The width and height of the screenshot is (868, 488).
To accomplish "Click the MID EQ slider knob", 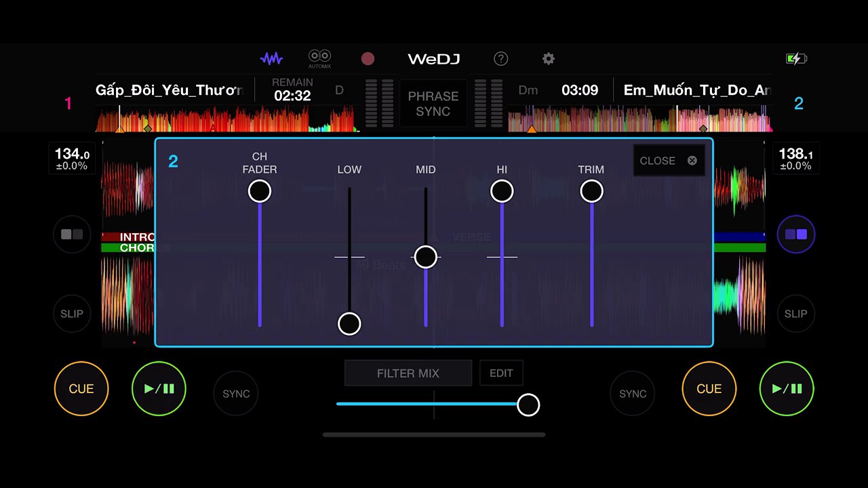I will 426,257.
